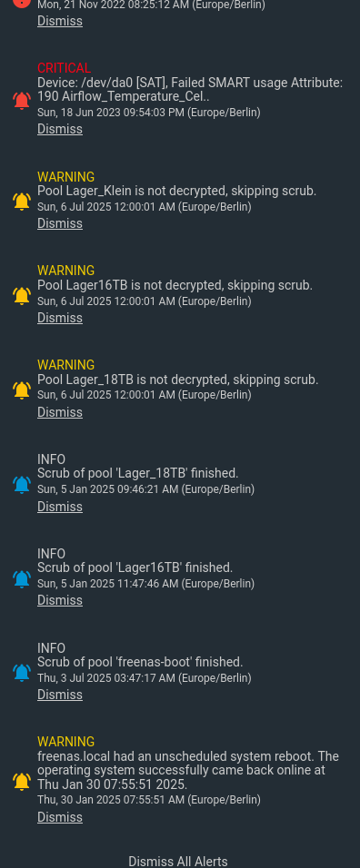Click the CRITICAL alert message text
360x868 pixels.
(190, 90)
